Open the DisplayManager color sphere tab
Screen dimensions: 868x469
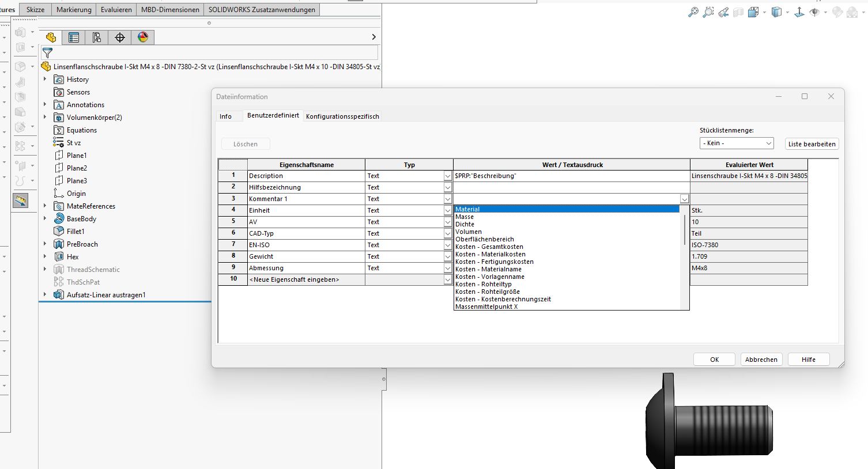(x=143, y=37)
